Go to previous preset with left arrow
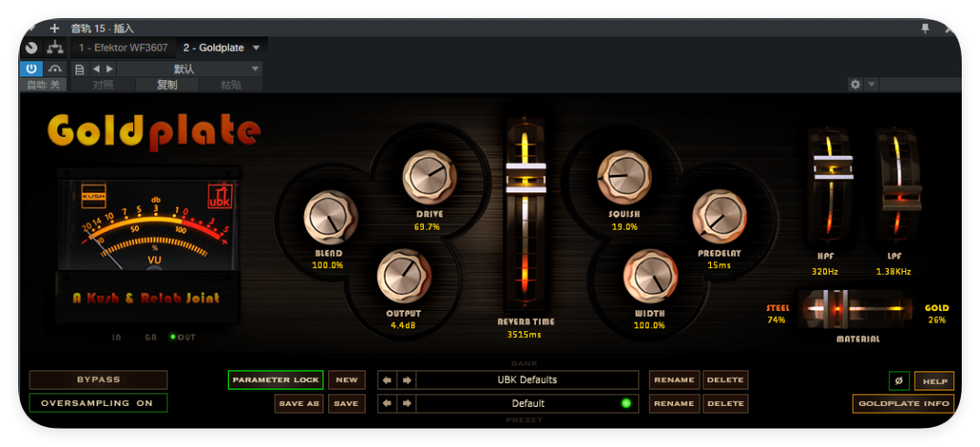The image size is (980, 447). (387, 403)
